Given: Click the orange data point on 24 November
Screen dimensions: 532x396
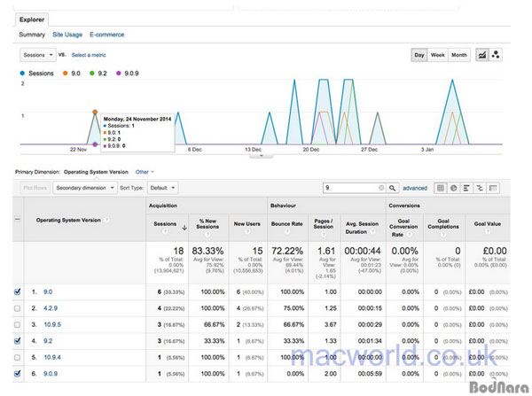Looking at the screenshot, I should (95, 112).
